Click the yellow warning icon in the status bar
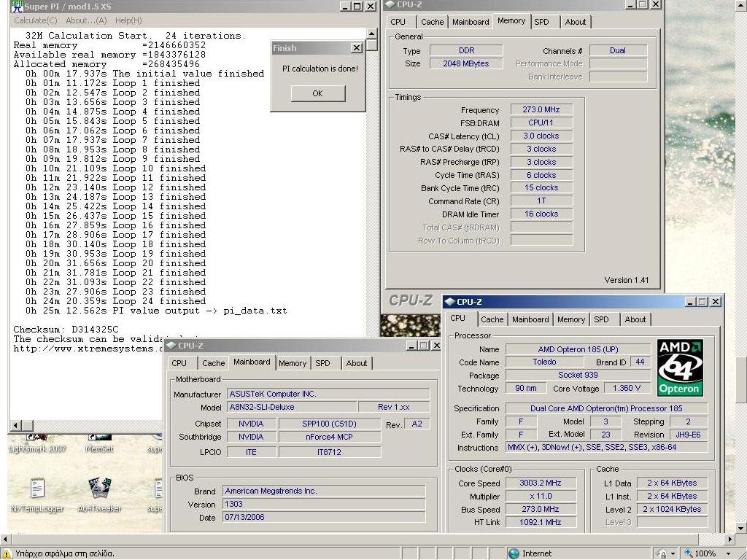The width and height of the screenshot is (747, 560). [7, 553]
